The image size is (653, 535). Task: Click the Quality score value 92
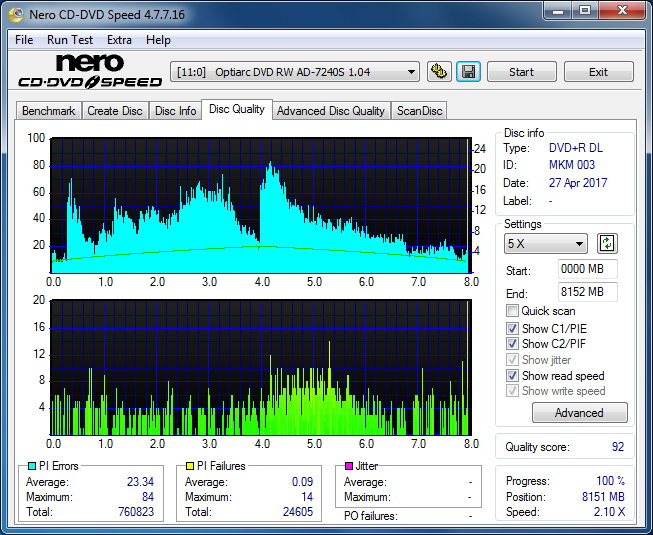(x=618, y=447)
